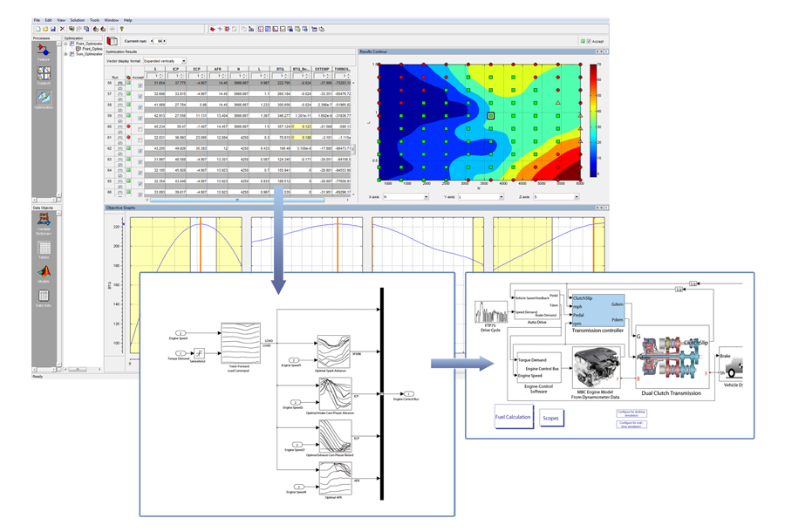Toggle the Accept checkbox in top-right toolbar
Viewport: 785px width, 532px height.
pos(589,41)
